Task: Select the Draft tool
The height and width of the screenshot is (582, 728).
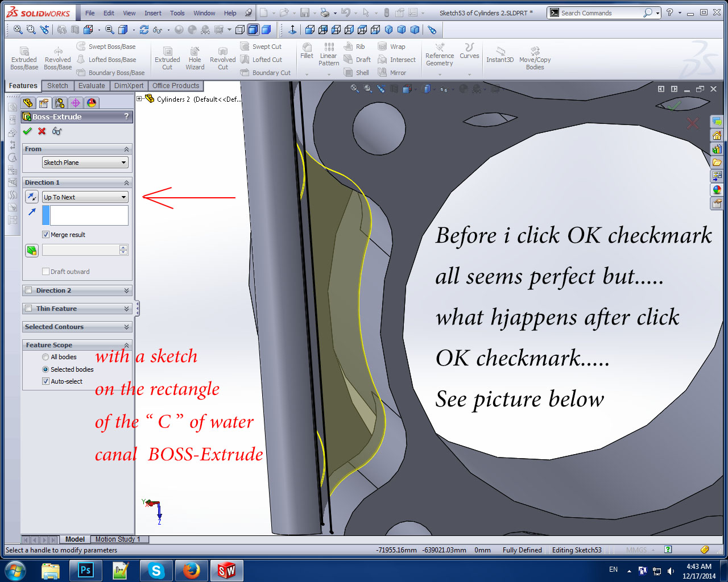Action: tap(358, 60)
